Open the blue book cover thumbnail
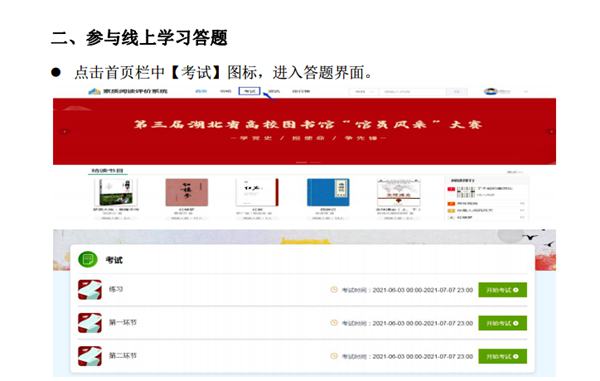The image size is (600, 381). click(x=328, y=192)
